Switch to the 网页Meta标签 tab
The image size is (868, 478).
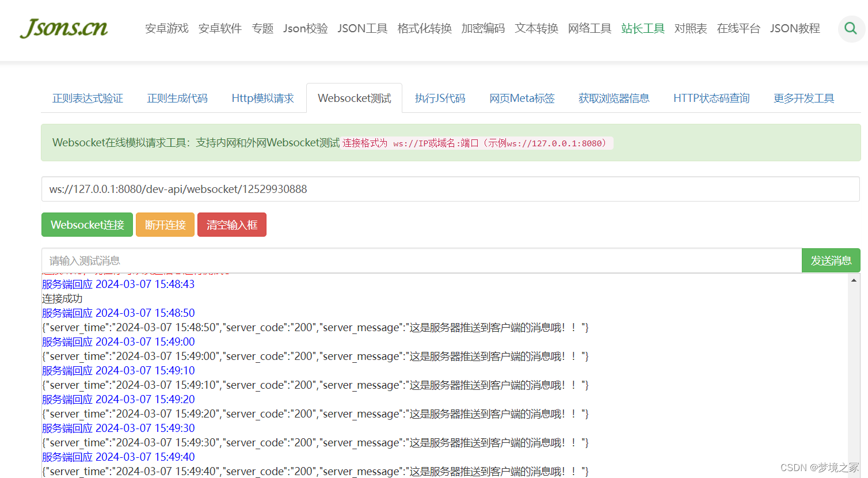tap(522, 98)
